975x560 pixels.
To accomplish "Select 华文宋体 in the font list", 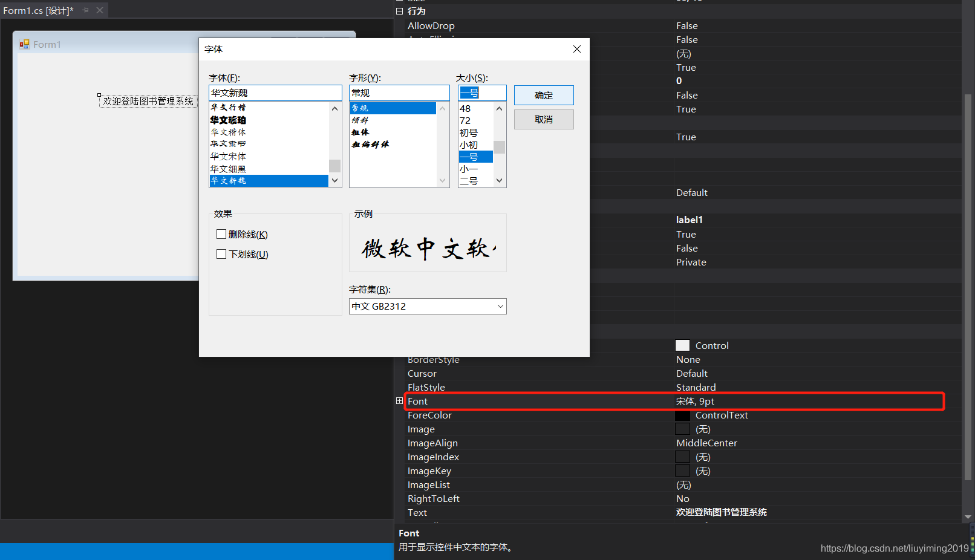I will [269, 156].
